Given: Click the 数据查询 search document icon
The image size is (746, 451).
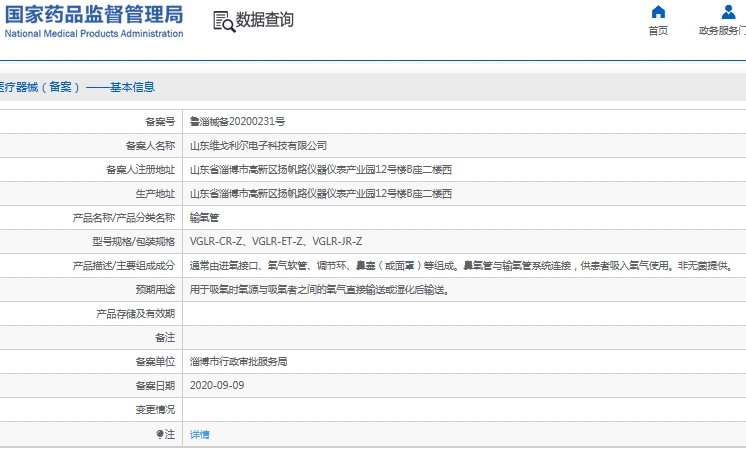Looking at the screenshot, I should [224, 21].
